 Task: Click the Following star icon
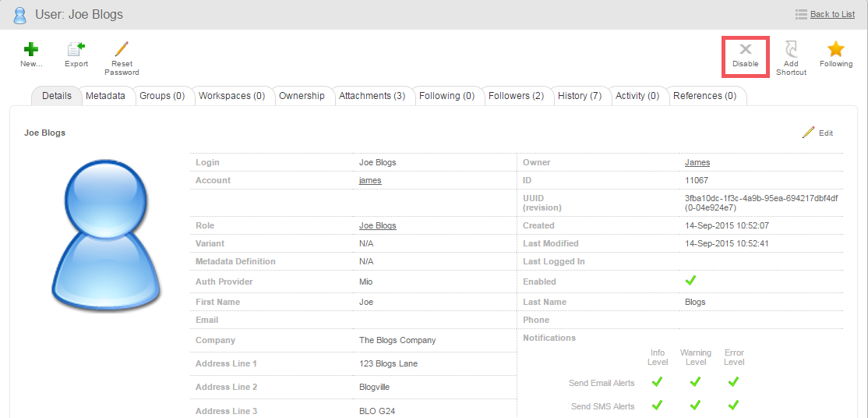pos(835,49)
